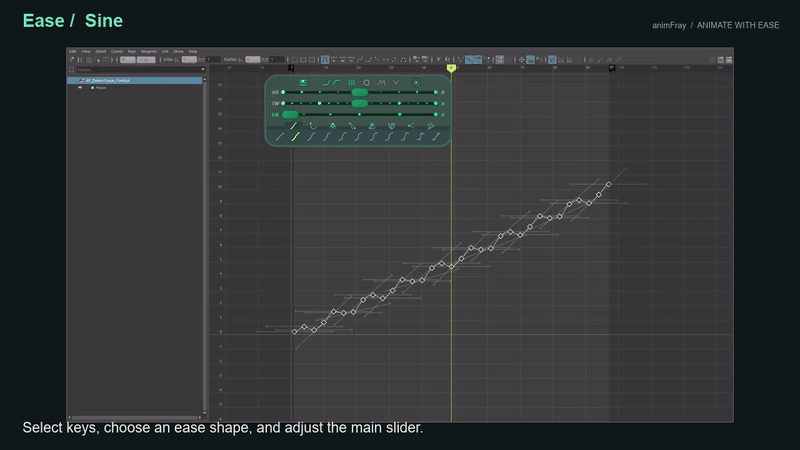Choose the tenth stepped ease shape

tap(420, 137)
